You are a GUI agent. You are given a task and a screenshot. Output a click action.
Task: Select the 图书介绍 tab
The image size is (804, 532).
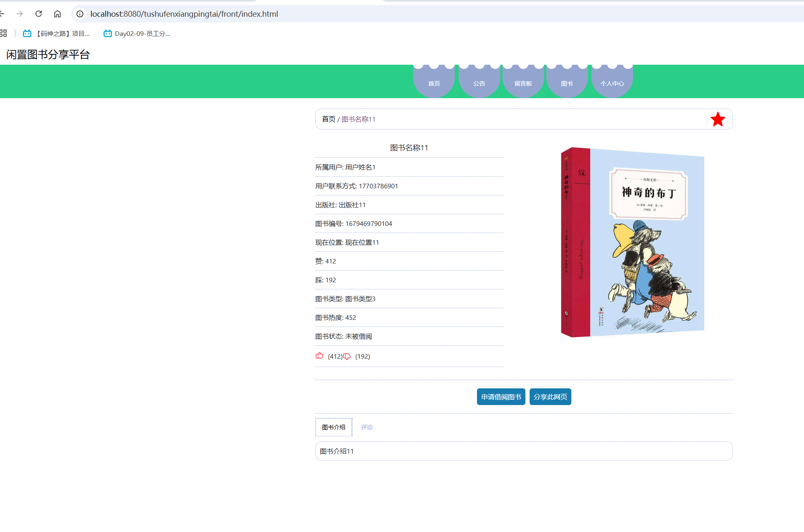coord(334,427)
